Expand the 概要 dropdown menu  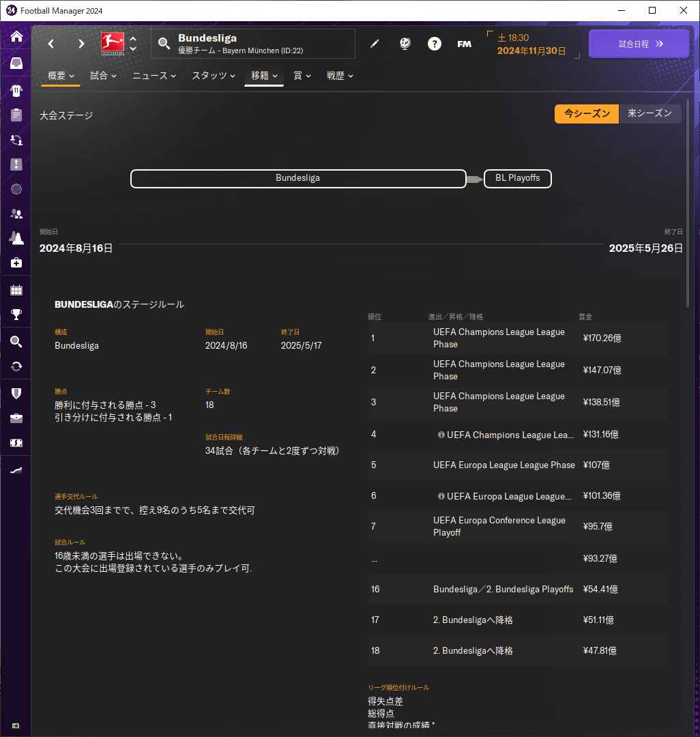(61, 76)
